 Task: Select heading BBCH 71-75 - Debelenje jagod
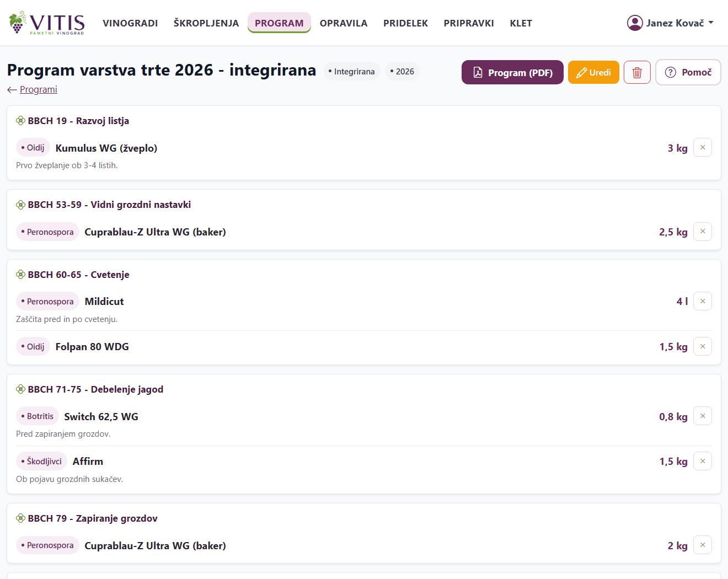click(x=95, y=389)
